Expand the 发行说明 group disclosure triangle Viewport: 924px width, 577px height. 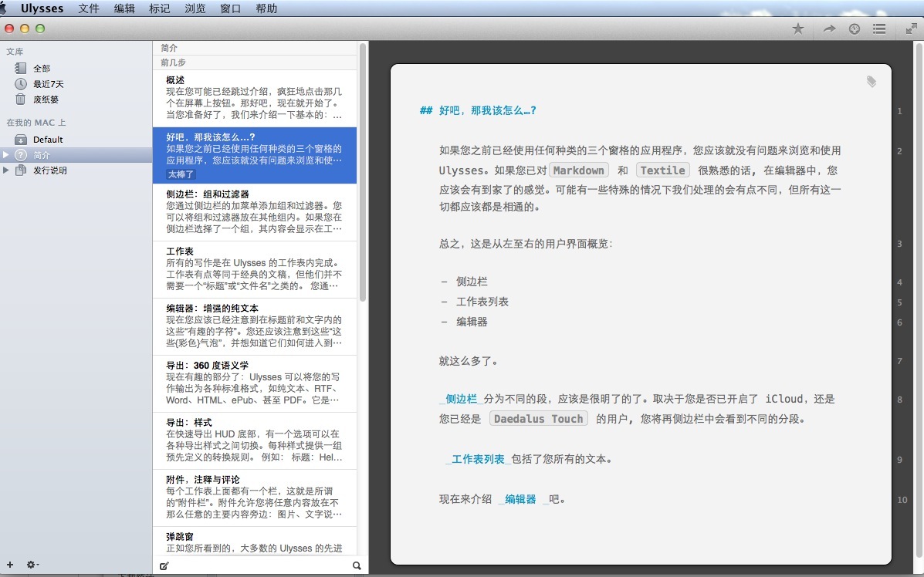6,170
